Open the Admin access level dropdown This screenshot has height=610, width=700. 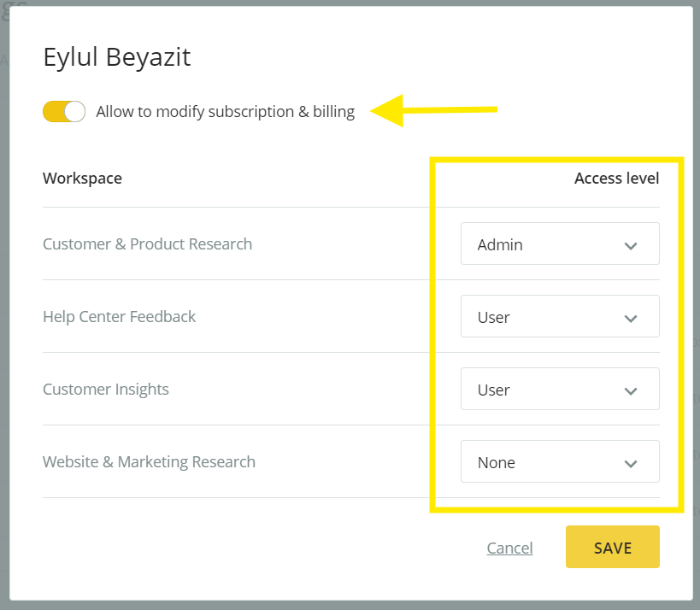560,243
